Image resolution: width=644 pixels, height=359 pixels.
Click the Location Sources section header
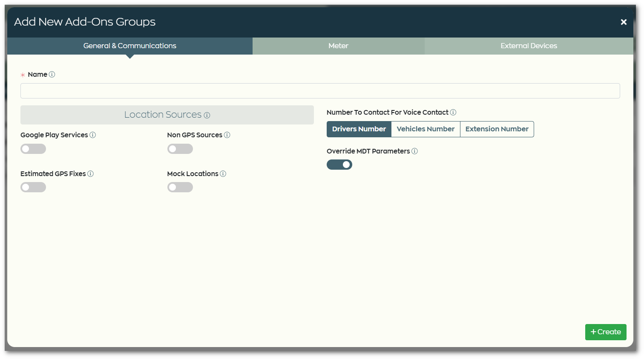[x=167, y=115]
